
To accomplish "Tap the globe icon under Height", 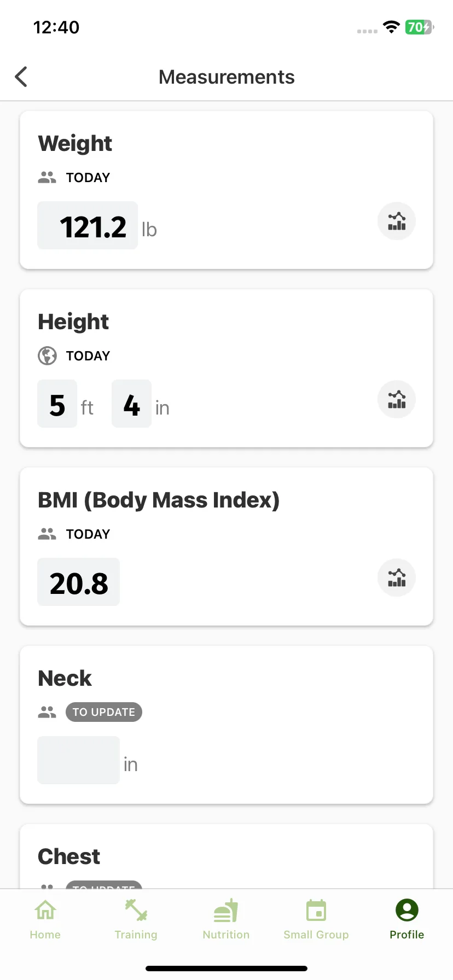I will pos(47,355).
